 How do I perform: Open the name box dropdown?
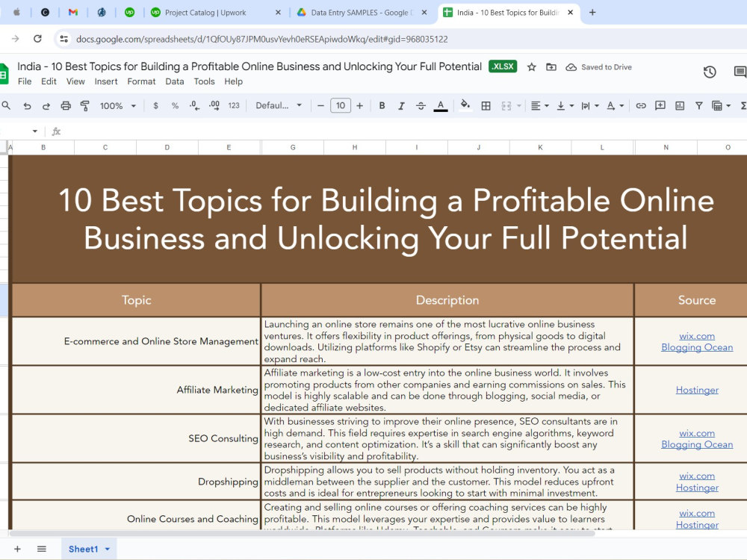[35, 131]
